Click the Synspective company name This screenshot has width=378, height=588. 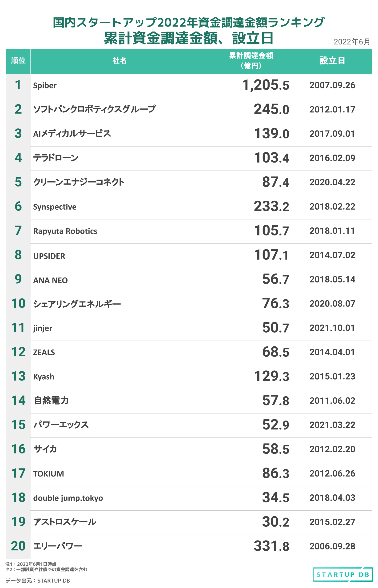(x=55, y=207)
